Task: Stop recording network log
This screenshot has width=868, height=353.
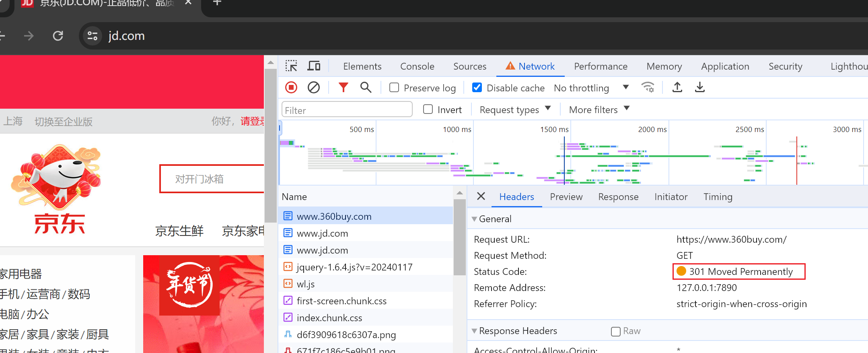Action: tap(291, 87)
